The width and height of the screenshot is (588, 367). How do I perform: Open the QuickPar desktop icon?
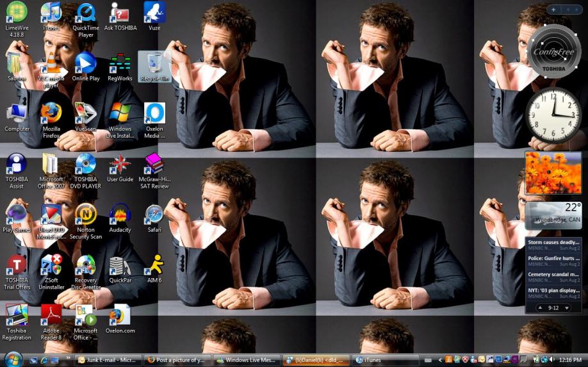(x=120, y=265)
